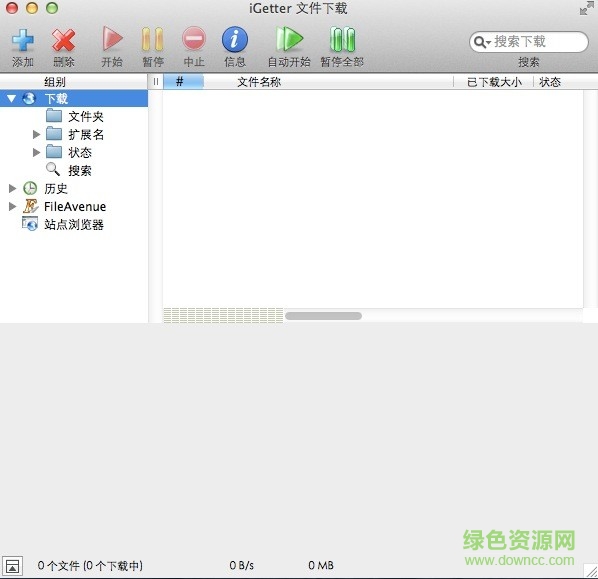Image resolution: width=598 pixels, height=579 pixels.
Task: Collapse the 下载 group triangle
Action: coord(11,99)
